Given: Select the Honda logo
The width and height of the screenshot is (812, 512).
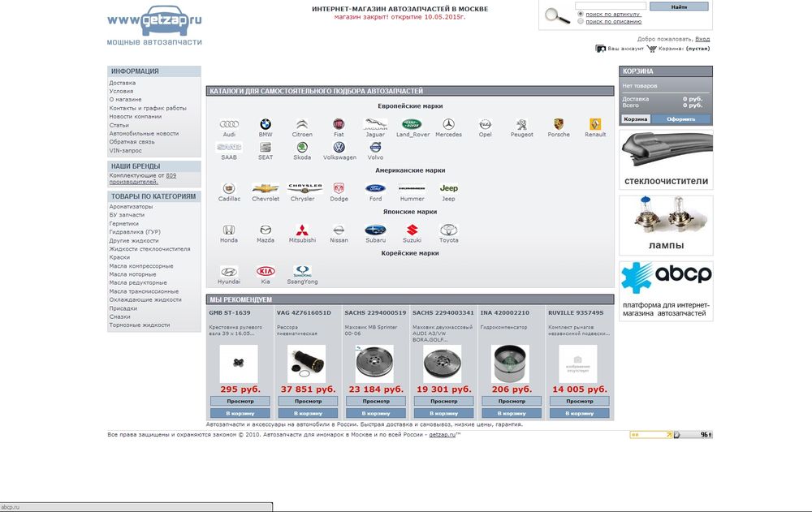Looking at the screenshot, I should [x=229, y=230].
